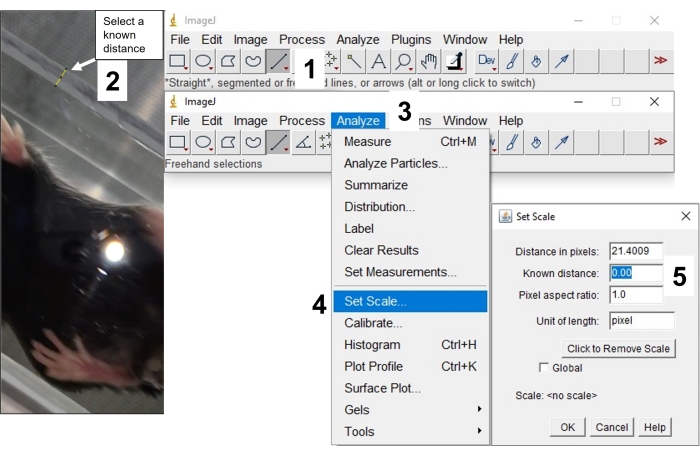Image resolution: width=700 pixels, height=456 pixels.
Task: Open Edit menu in lower ImageJ window
Action: coord(212,121)
